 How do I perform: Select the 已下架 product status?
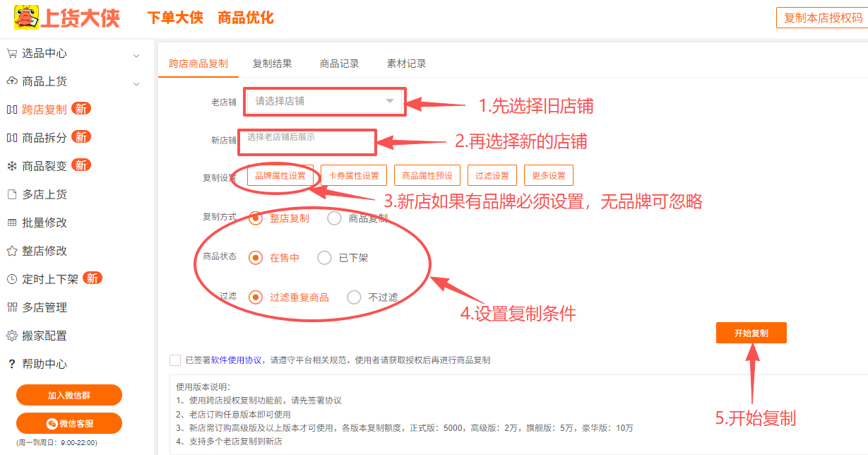(324, 258)
